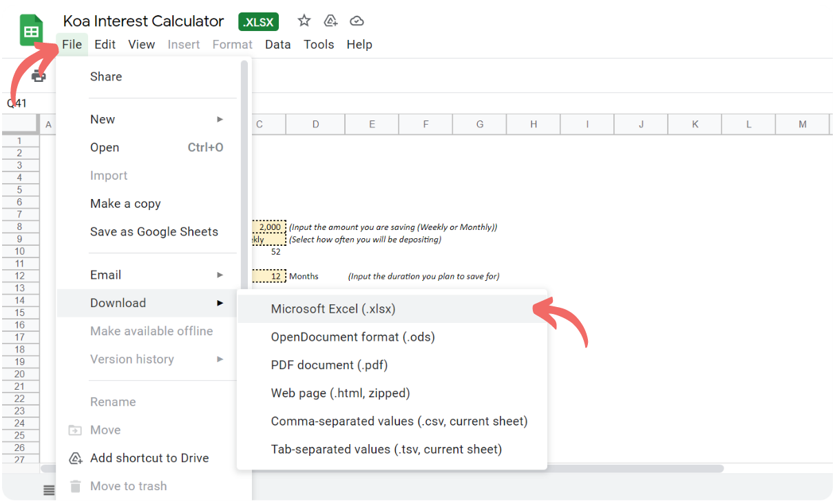Image resolution: width=833 pixels, height=504 pixels.
Task: Choose Make a copy
Action: [x=149, y=204]
